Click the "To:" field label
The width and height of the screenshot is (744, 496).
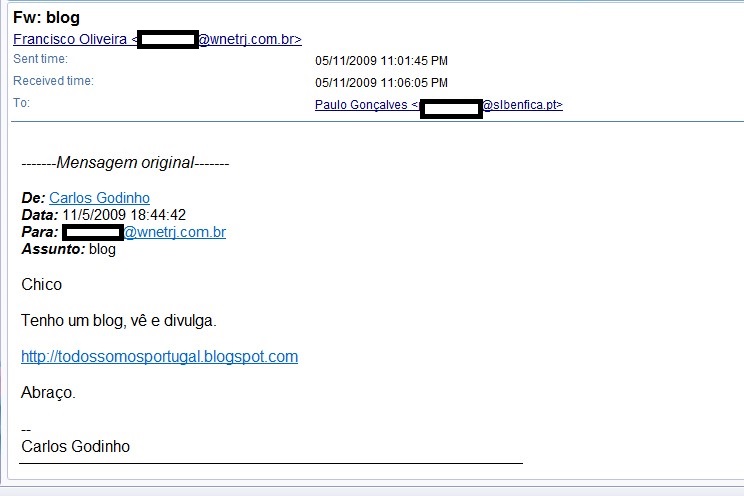(x=22, y=103)
